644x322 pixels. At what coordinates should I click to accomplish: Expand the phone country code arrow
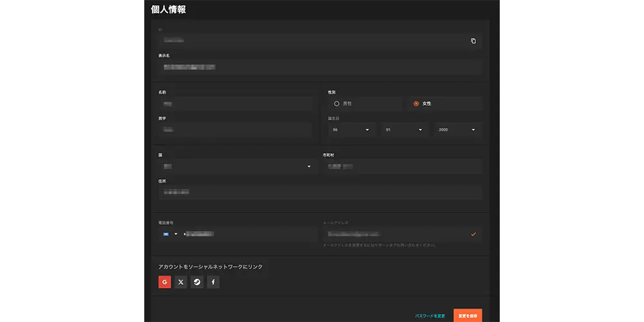click(x=176, y=234)
